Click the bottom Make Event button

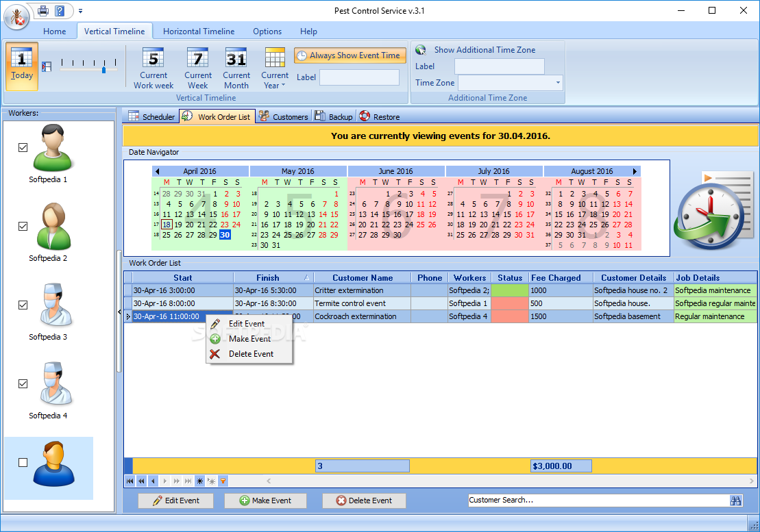pos(266,501)
